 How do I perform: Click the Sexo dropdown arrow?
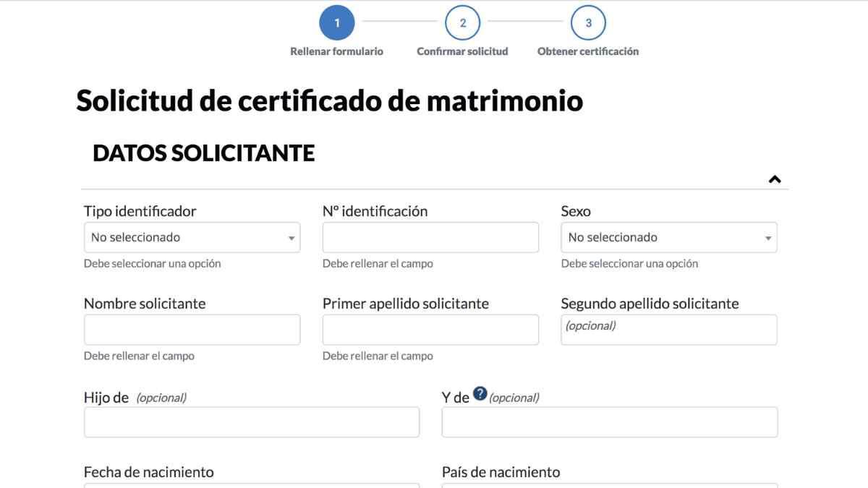coord(768,237)
